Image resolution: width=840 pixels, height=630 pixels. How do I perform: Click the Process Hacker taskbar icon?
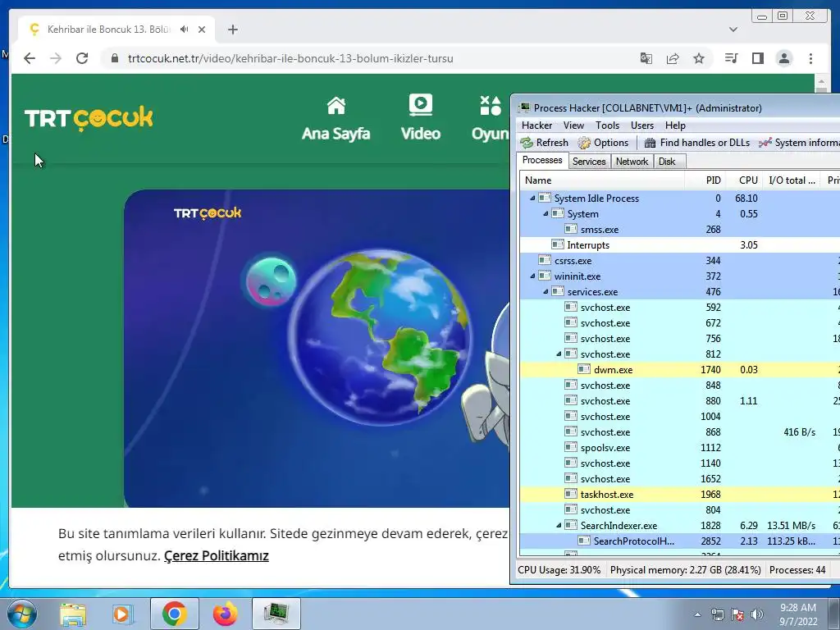tap(276, 614)
